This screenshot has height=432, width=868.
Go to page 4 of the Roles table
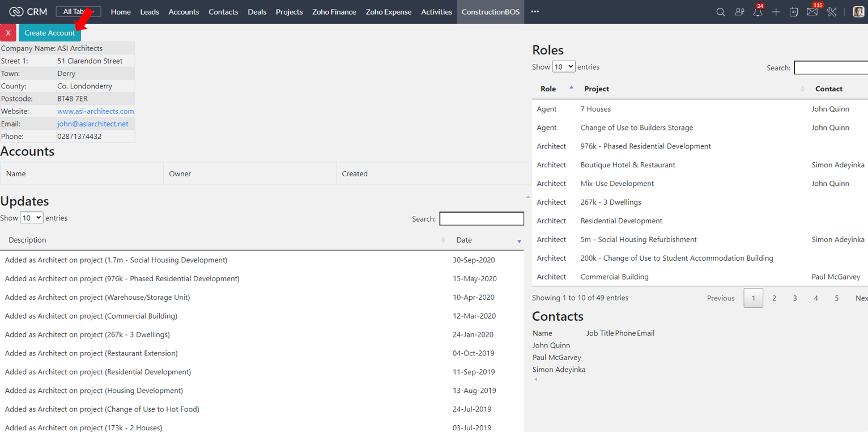click(816, 298)
